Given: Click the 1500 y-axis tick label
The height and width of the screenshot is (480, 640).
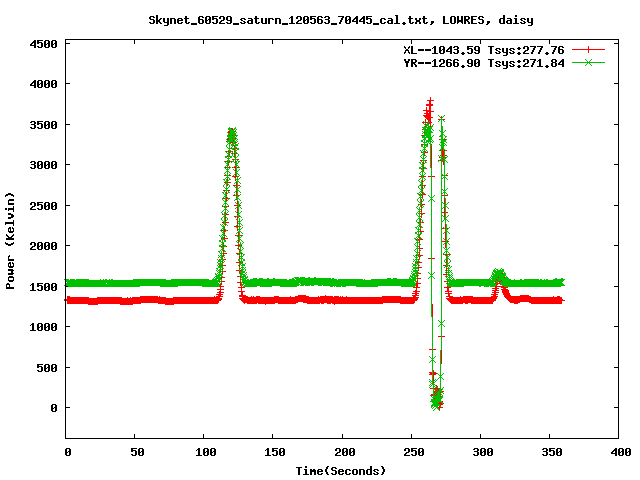Looking at the screenshot, I should pos(43,287).
